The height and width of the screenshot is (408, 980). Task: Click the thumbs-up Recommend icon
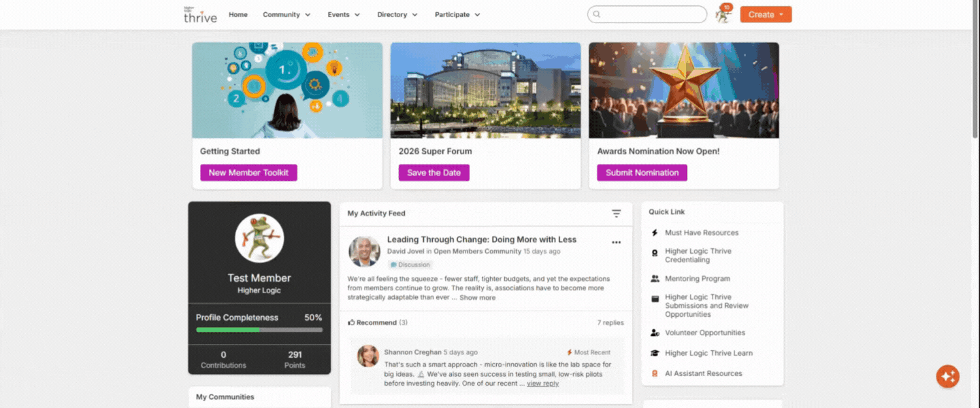[x=351, y=322]
